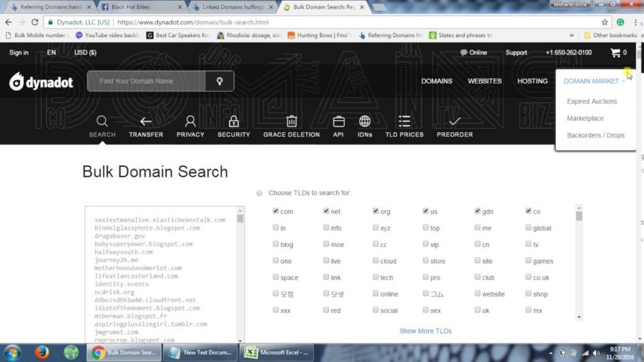Click Find Your Domain Name field

[146, 81]
